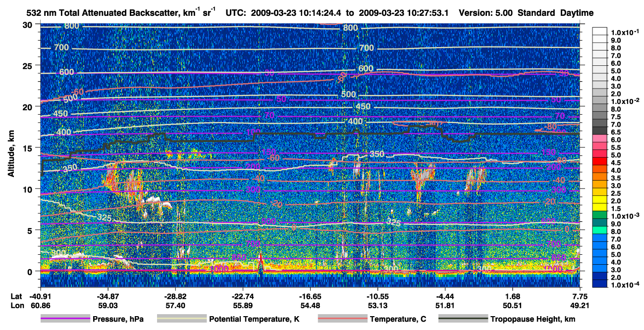Click the 'Lon' row label
The height and width of the screenshot is (330, 644).
(16, 305)
